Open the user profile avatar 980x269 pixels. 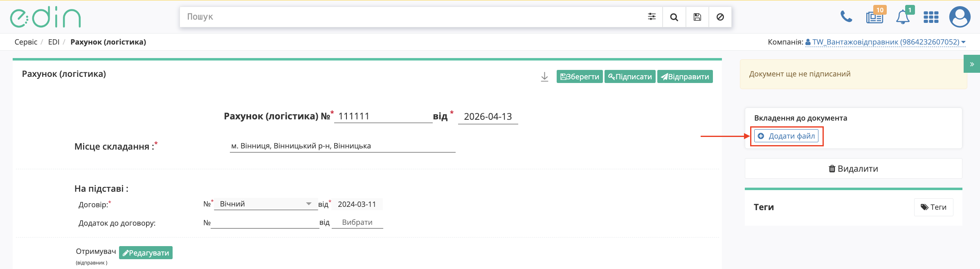(x=960, y=17)
